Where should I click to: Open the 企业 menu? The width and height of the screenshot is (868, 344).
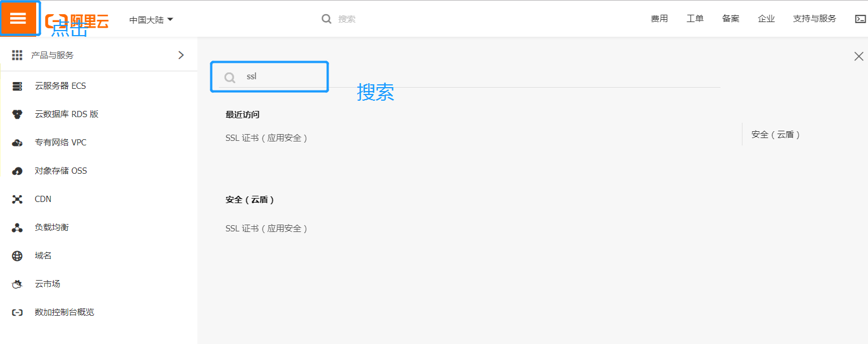(x=766, y=19)
